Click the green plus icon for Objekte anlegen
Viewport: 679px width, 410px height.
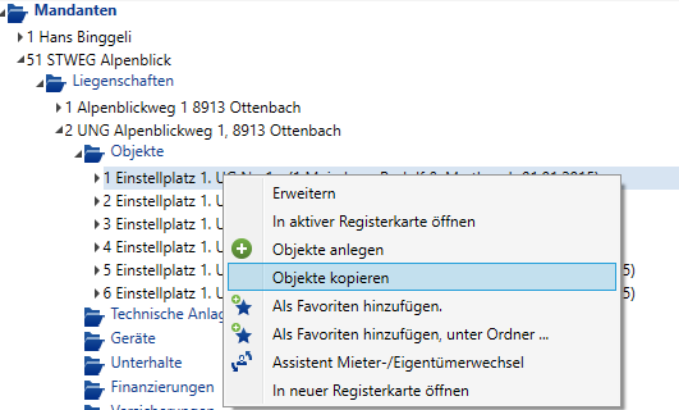tap(242, 249)
